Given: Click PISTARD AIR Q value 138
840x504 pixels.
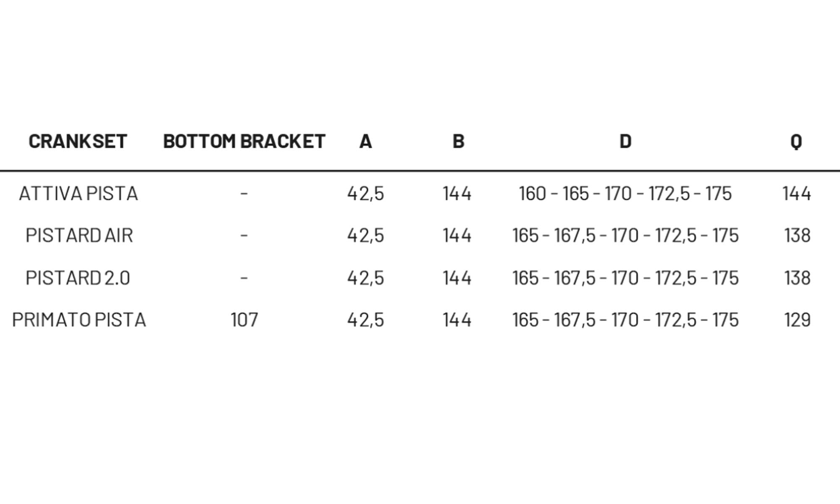Looking at the screenshot, I should pos(797,235).
